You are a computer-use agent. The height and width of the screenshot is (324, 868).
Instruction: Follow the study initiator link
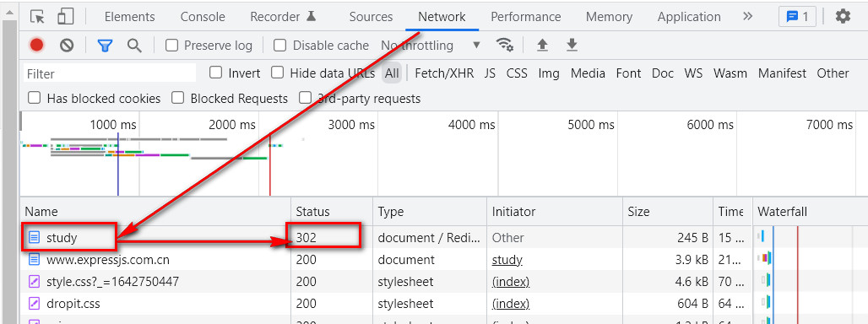pyautogui.click(x=507, y=260)
